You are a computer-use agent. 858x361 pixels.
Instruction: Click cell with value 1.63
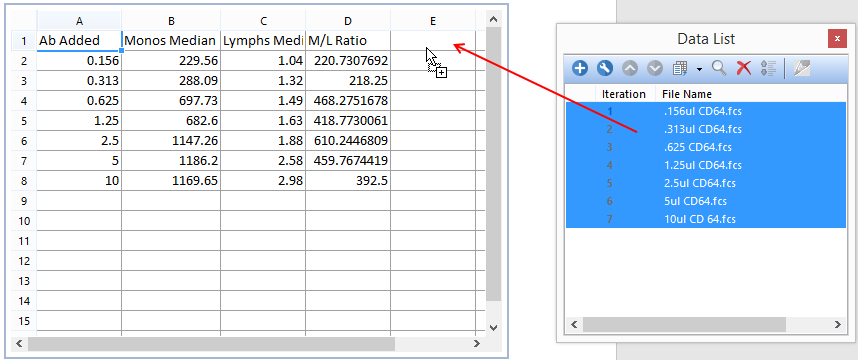pos(263,121)
